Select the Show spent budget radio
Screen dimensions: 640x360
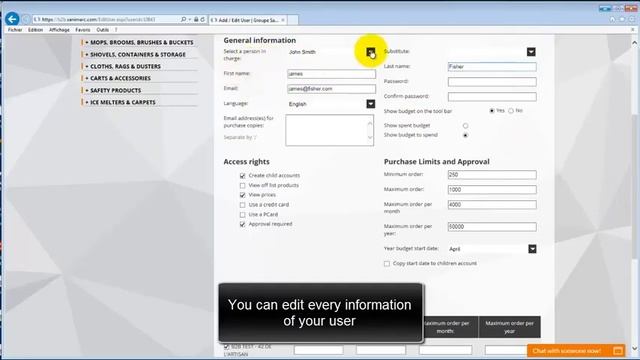tap(465, 126)
